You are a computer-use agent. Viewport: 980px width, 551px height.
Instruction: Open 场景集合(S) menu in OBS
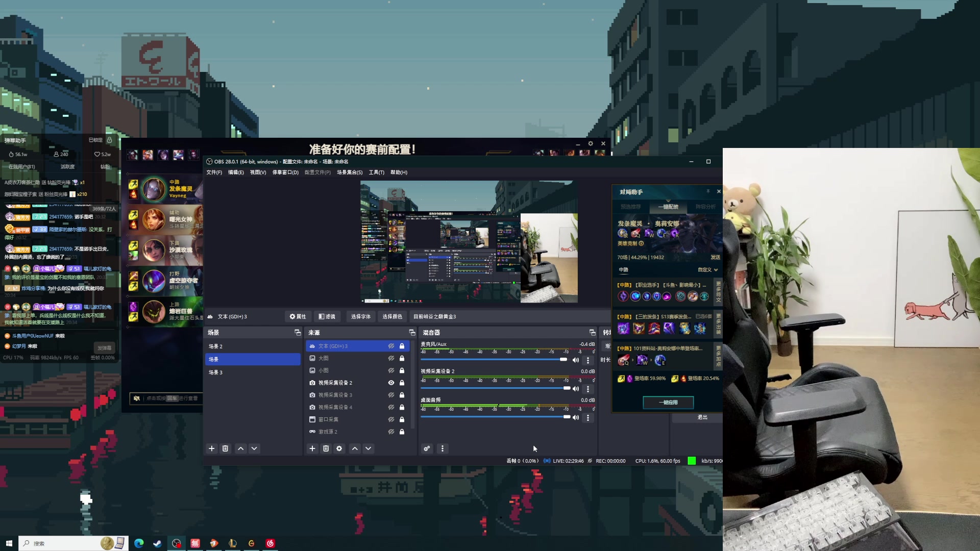[350, 172]
